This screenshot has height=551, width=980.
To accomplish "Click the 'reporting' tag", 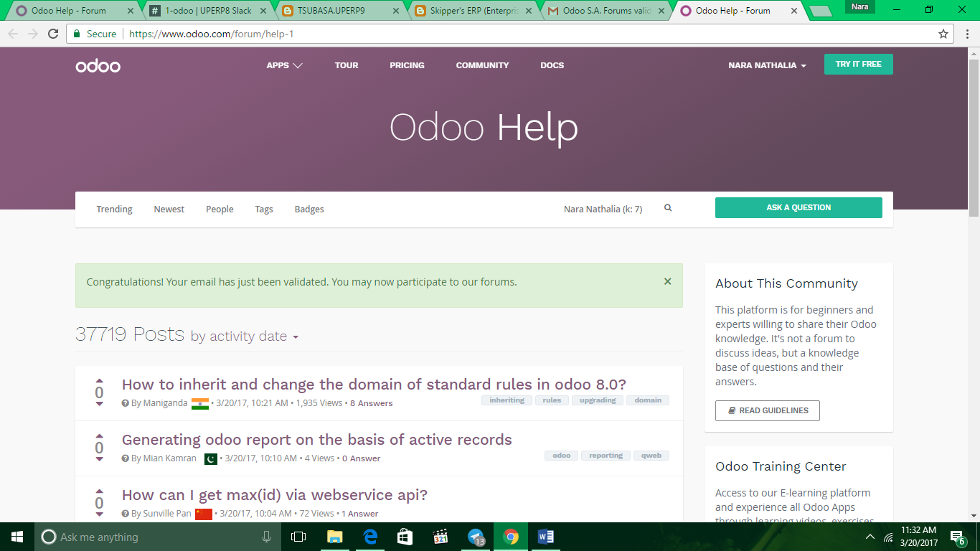I will tap(606, 456).
